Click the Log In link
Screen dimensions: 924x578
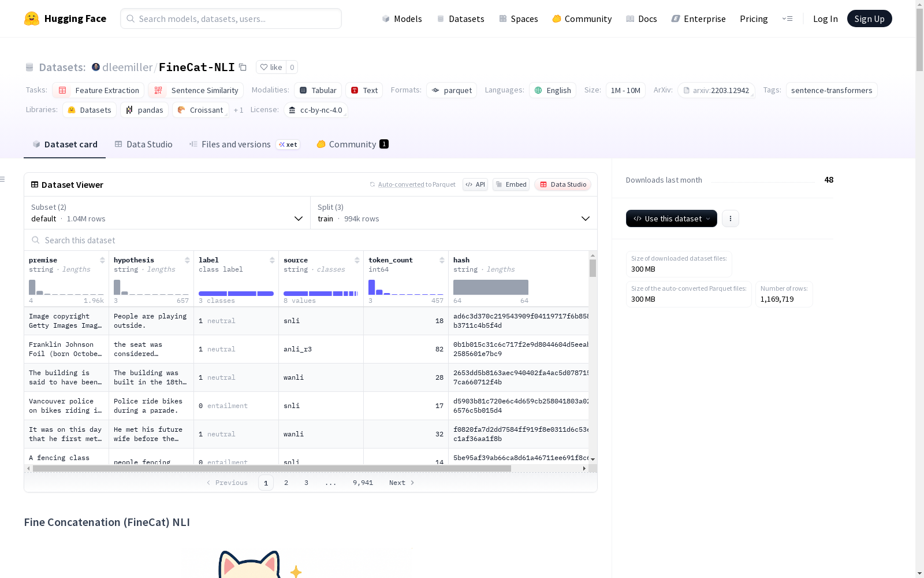[x=825, y=18]
